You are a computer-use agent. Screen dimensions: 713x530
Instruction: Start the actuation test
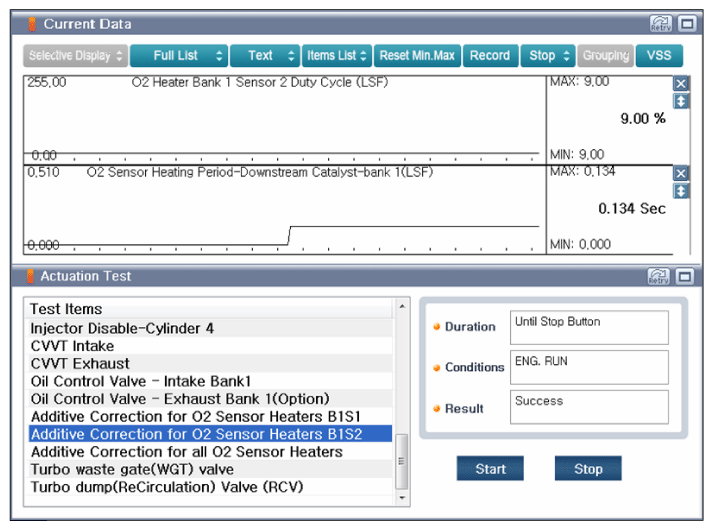tap(490, 469)
